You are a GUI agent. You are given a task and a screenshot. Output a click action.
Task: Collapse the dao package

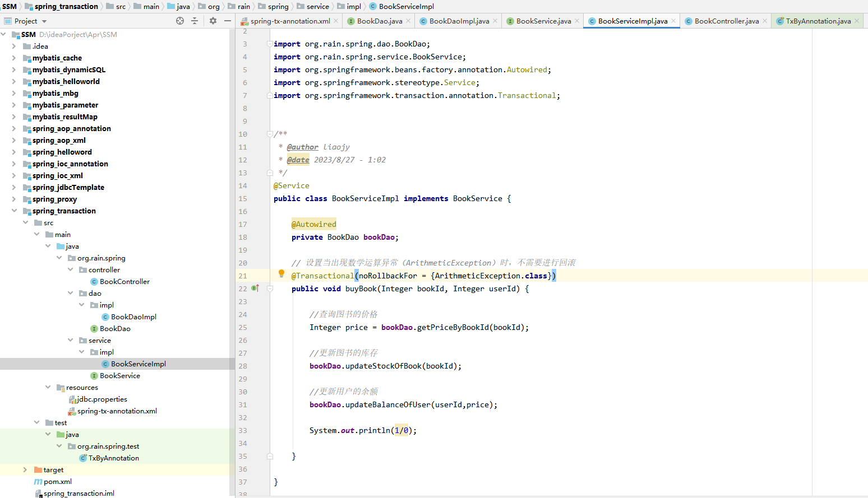(70, 293)
